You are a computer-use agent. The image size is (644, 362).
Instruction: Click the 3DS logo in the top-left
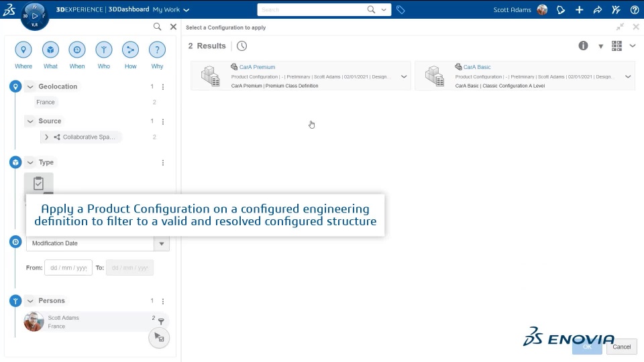pos(9,9)
